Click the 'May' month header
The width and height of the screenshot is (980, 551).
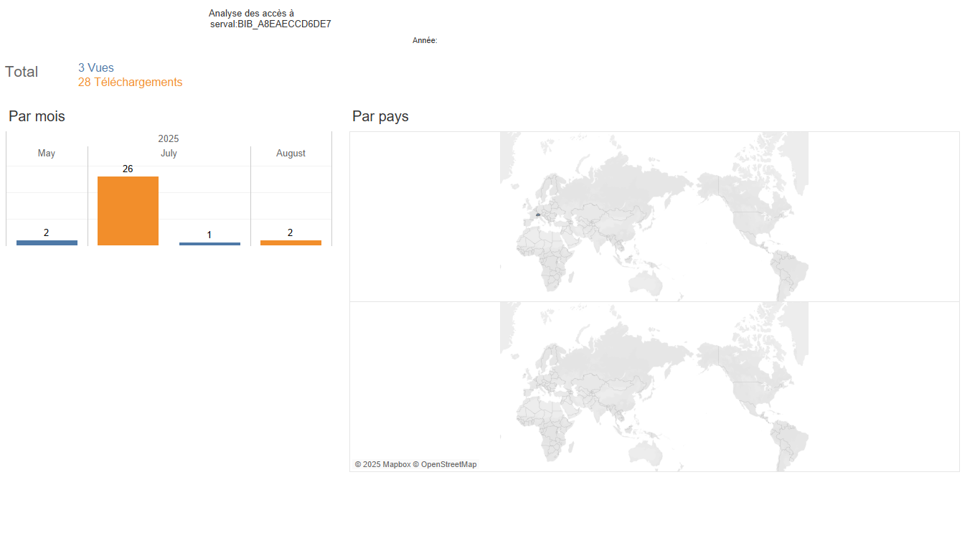[47, 154]
